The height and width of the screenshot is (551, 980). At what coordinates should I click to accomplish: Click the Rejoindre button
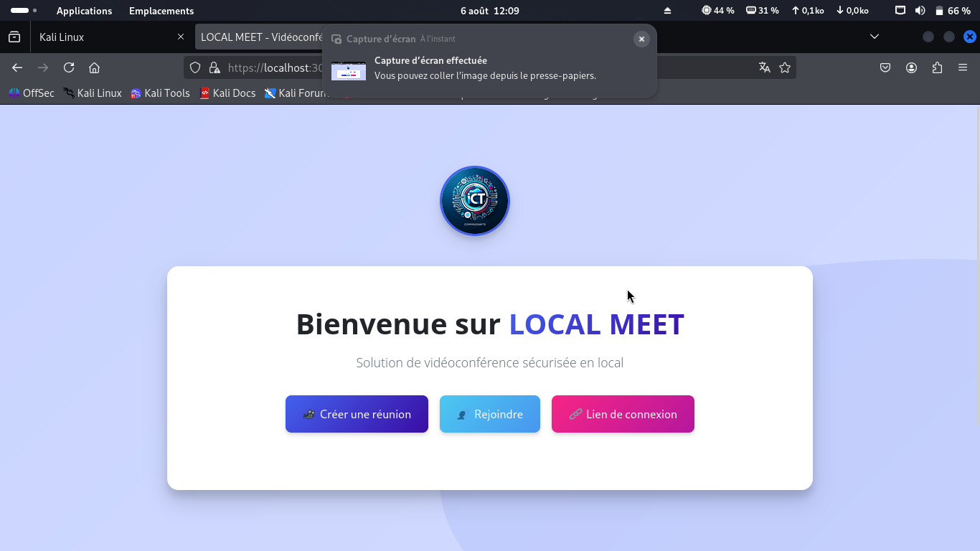click(x=490, y=414)
